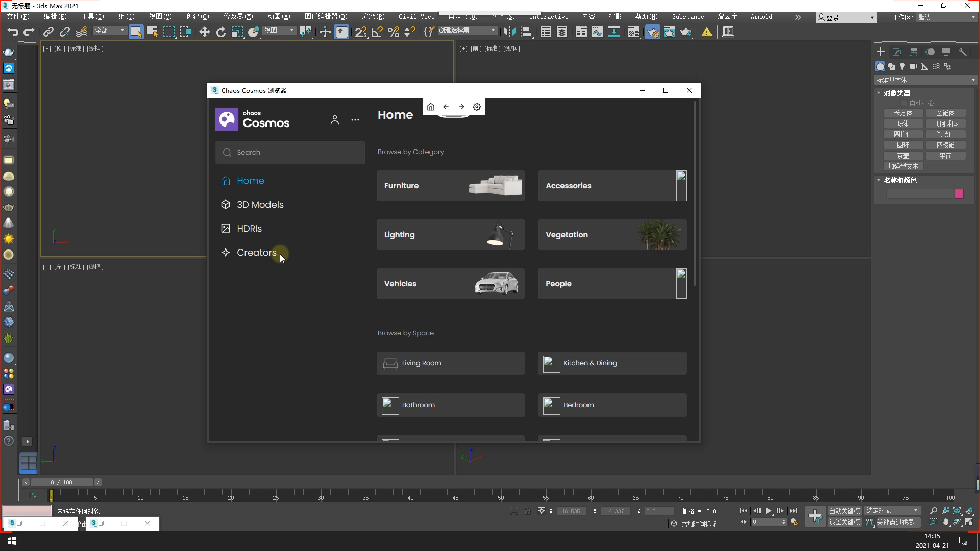This screenshot has height=551, width=980.
Task: Click the Cosmos user account icon
Action: coord(334,120)
